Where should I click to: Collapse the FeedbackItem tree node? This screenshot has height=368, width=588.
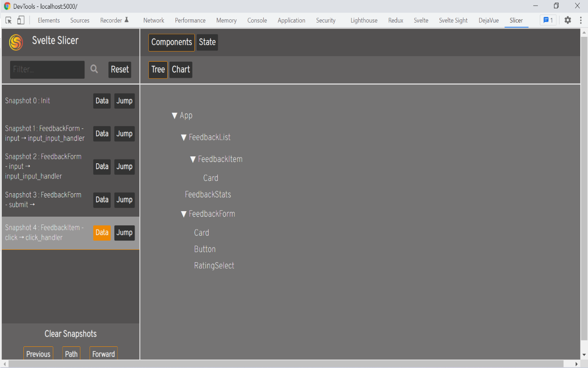193,159
